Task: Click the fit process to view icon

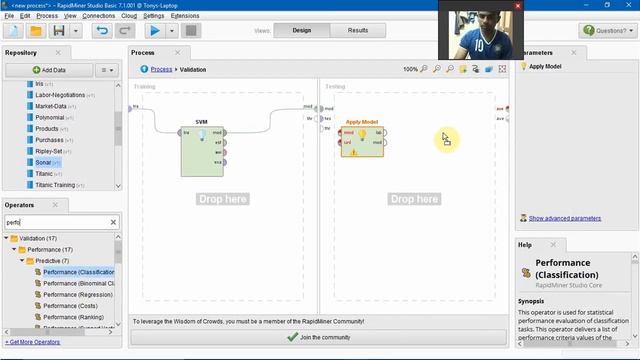Action: [x=502, y=69]
